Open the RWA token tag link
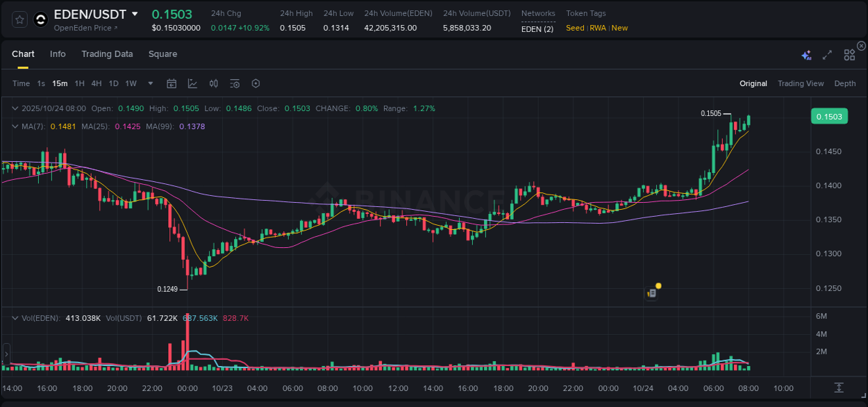Image resolution: width=868 pixels, height=407 pixels. point(598,28)
